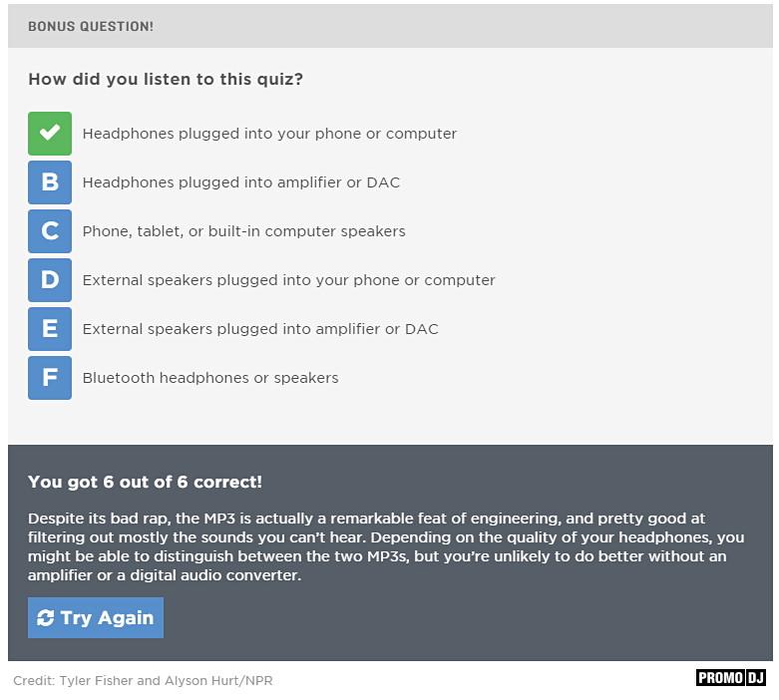Click the "How did you listen to this quiz?" heading
The height and width of the screenshot is (700, 779).
(166, 80)
